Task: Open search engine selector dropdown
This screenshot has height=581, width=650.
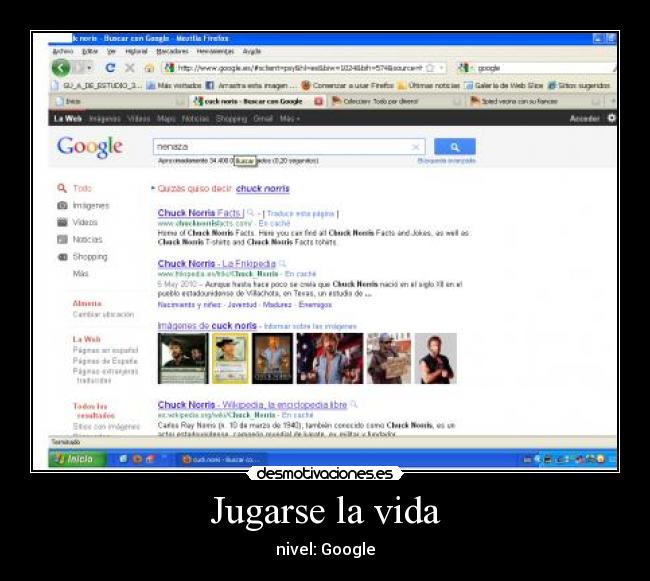Action: coord(466,68)
